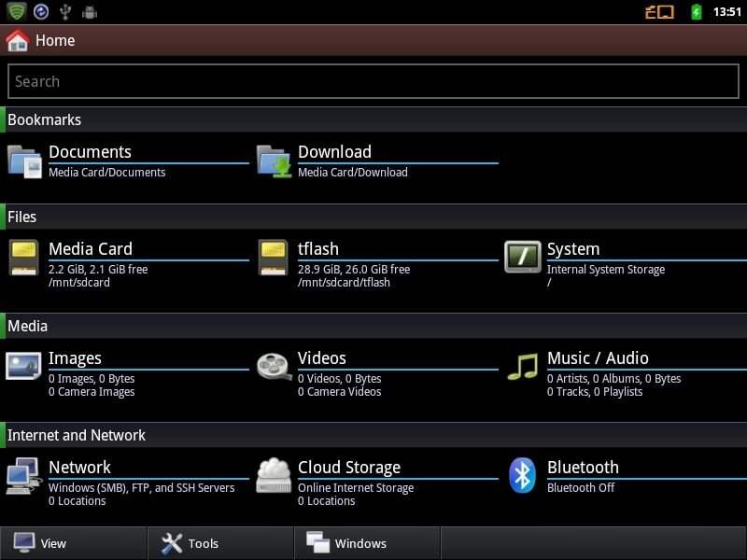Click the View monitor icon

[24, 543]
